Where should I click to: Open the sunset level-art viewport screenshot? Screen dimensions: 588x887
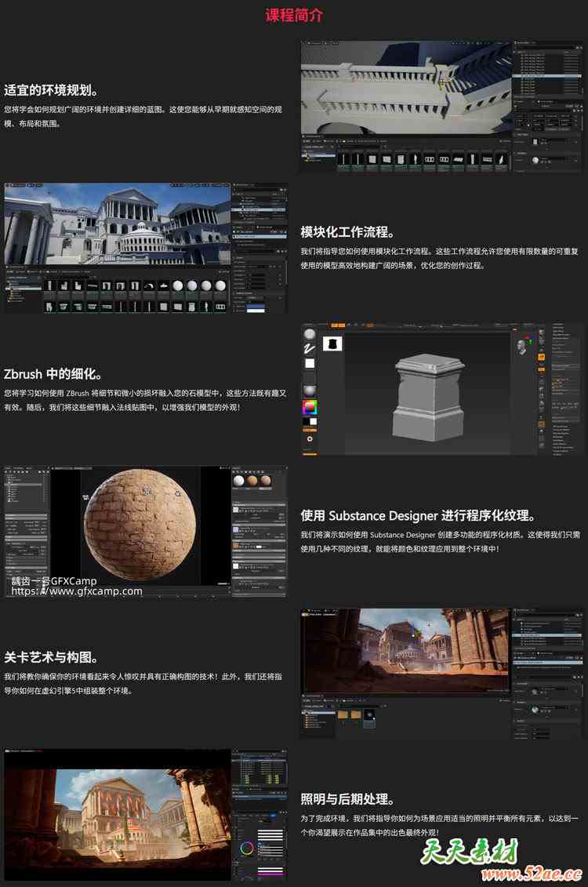441,673
